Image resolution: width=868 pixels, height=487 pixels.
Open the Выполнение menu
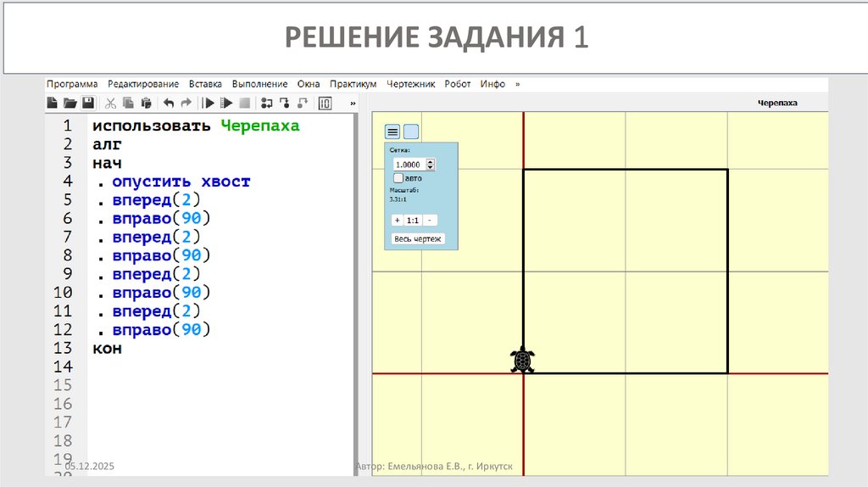pos(259,84)
